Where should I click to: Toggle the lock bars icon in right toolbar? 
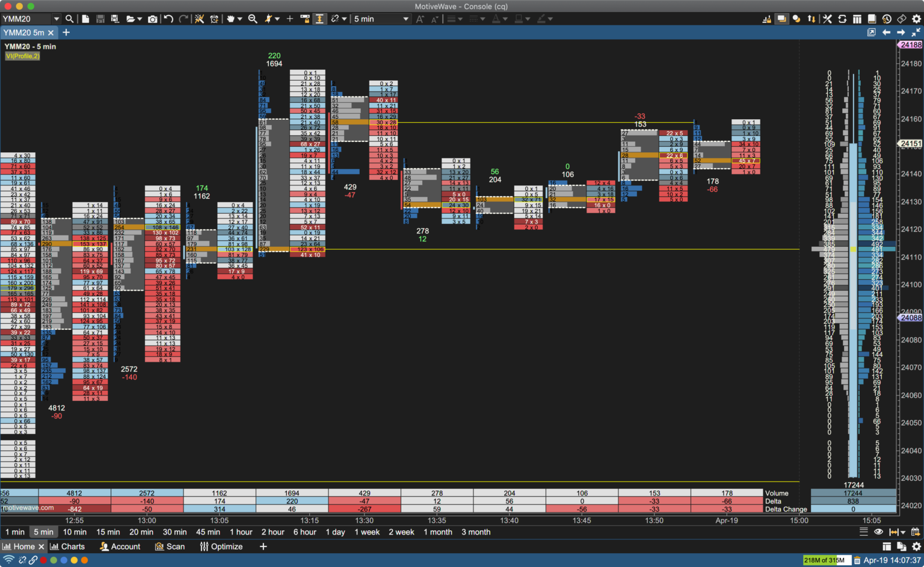click(766, 19)
